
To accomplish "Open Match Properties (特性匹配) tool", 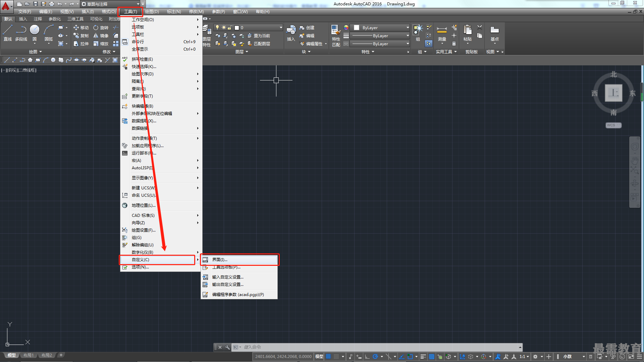I will pyautogui.click(x=336, y=36).
